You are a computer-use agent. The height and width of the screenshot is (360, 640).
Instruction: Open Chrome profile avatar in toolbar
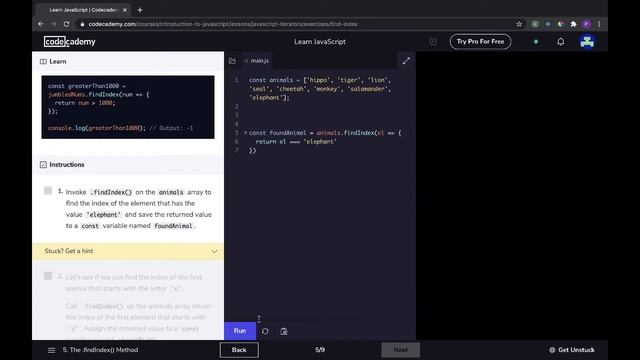tap(587, 24)
